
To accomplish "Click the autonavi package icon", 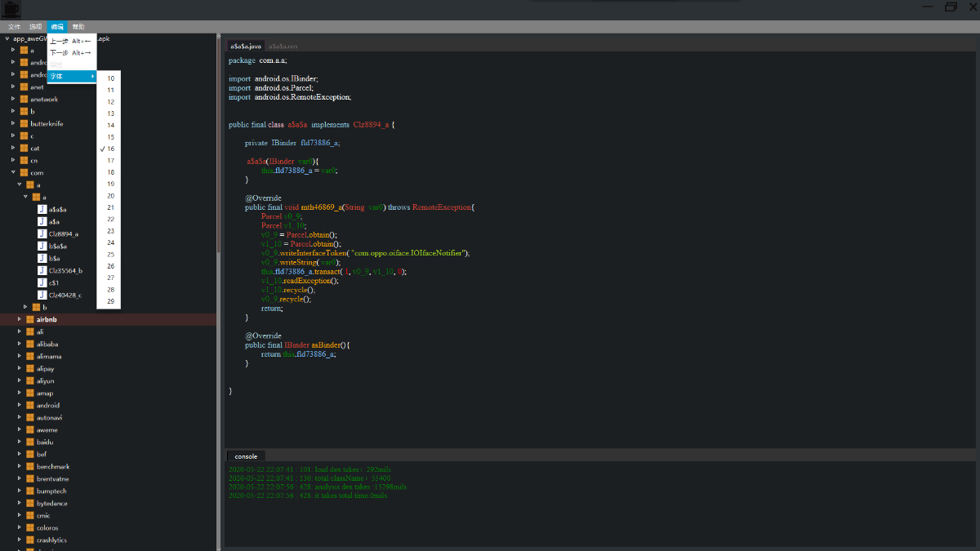I will tap(30, 417).
